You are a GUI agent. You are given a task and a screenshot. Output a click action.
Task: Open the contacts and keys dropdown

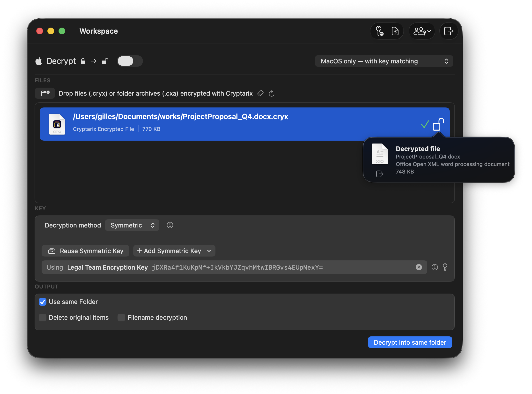(x=422, y=31)
